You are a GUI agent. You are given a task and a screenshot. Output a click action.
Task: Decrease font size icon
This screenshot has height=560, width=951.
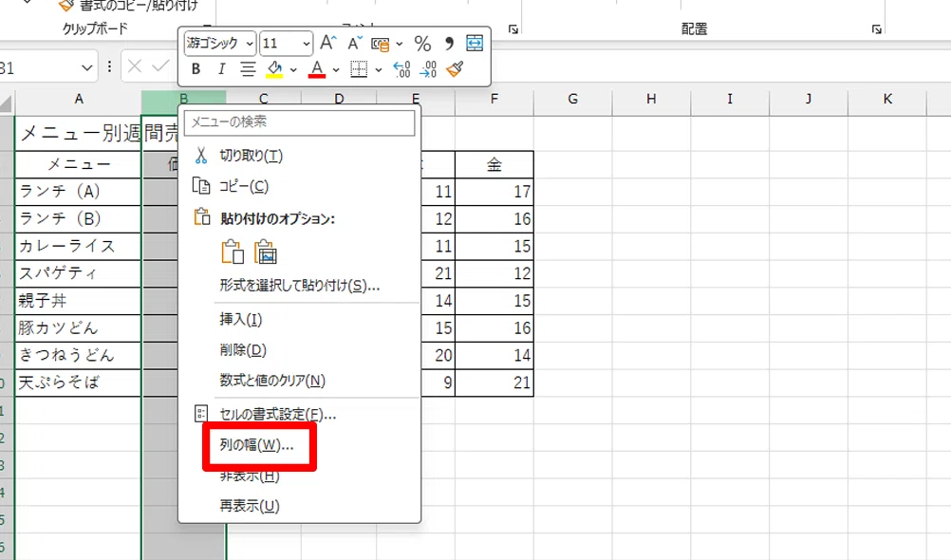click(x=354, y=43)
